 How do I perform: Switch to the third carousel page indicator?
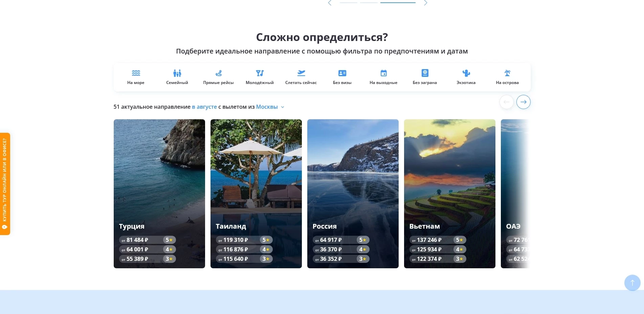(398, 2)
